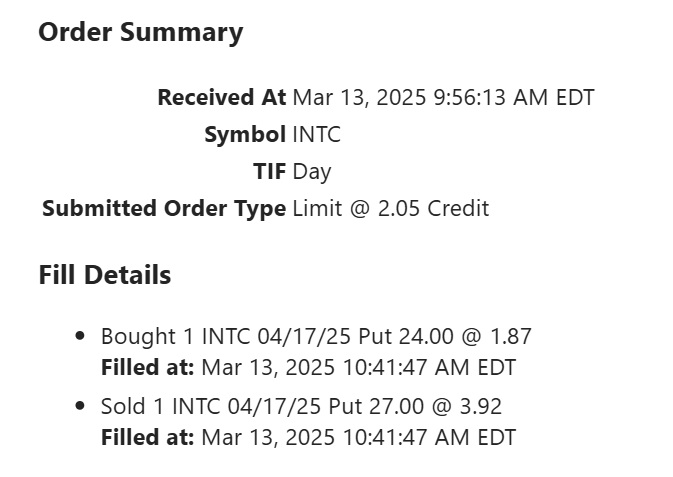Select the Day TIF value

pos(312,172)
